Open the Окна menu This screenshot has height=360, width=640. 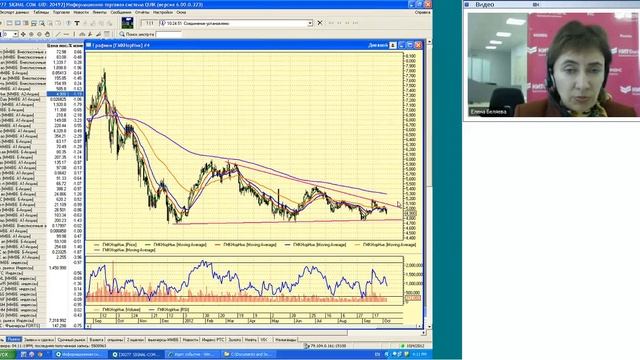[181, 12]
